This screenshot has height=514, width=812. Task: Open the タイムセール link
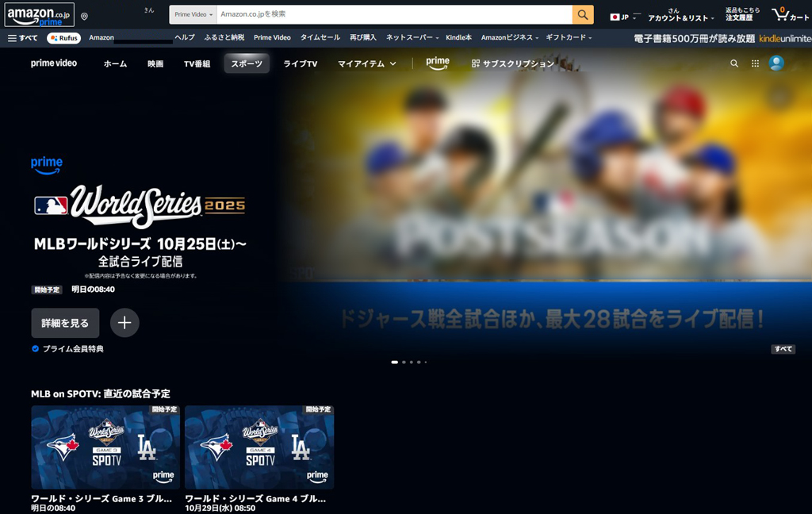320,37
